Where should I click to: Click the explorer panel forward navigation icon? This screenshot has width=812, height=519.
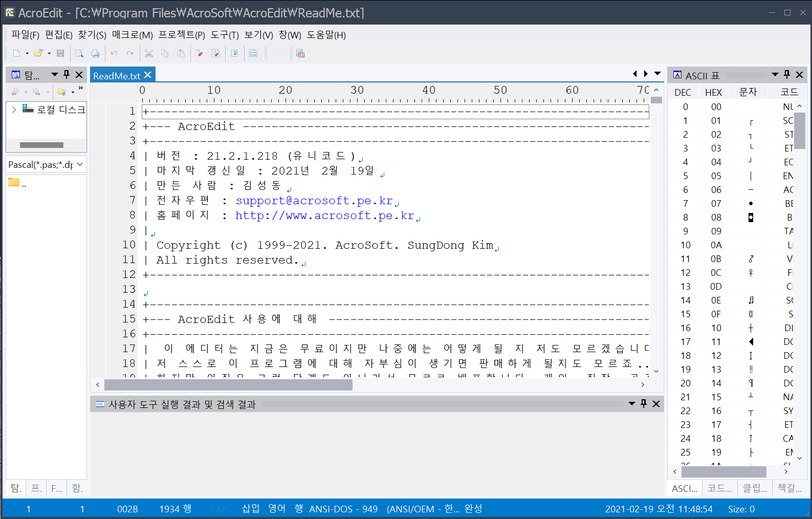36,92
